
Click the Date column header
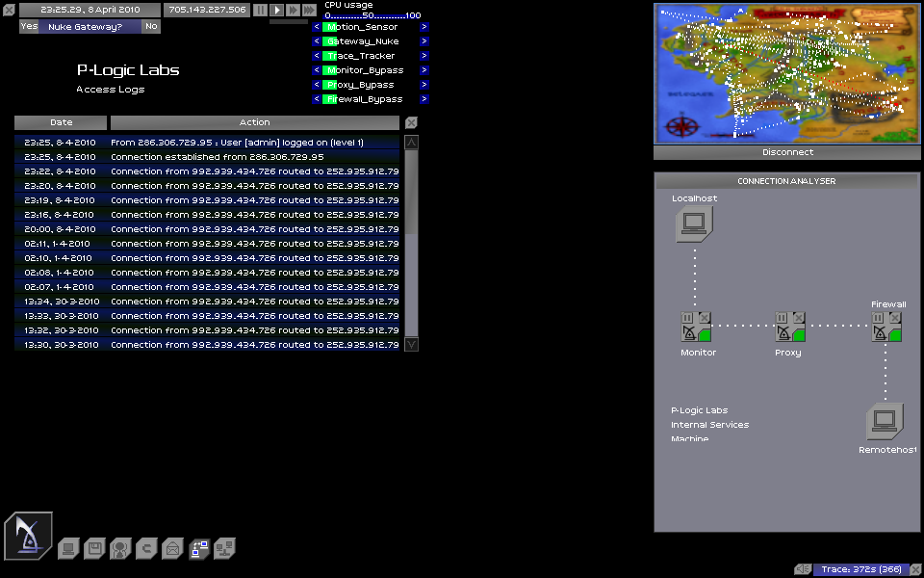click(61, 122)
